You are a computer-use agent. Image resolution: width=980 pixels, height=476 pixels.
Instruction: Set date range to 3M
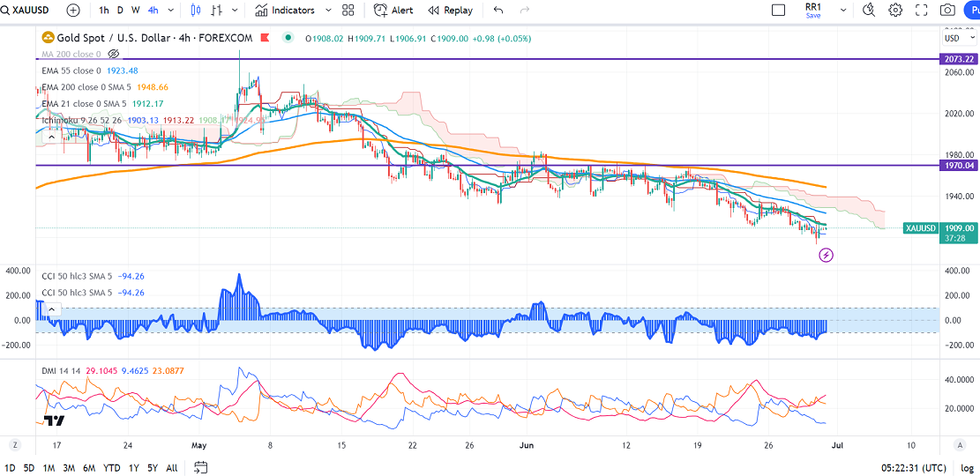coord(69,467)
